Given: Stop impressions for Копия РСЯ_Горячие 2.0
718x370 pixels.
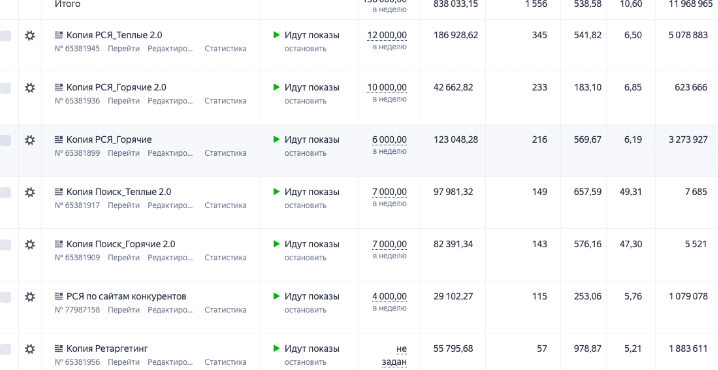Looking at the screenshot, I should click(x=305, y=101).
